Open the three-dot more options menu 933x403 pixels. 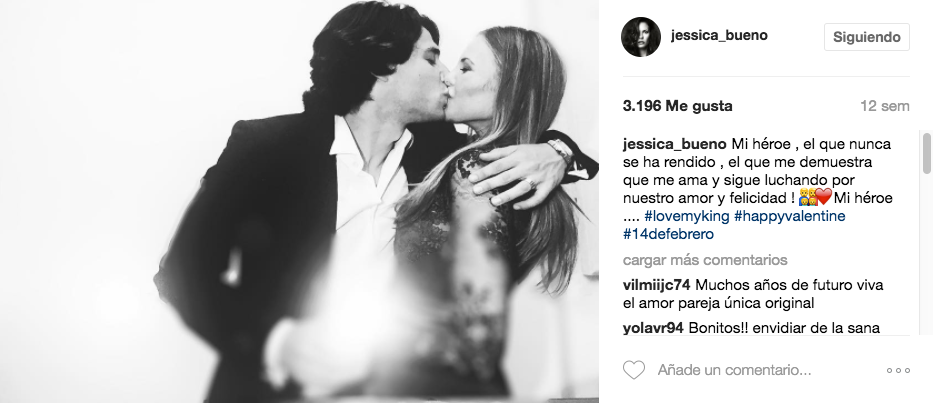click(x=898, y=371)
